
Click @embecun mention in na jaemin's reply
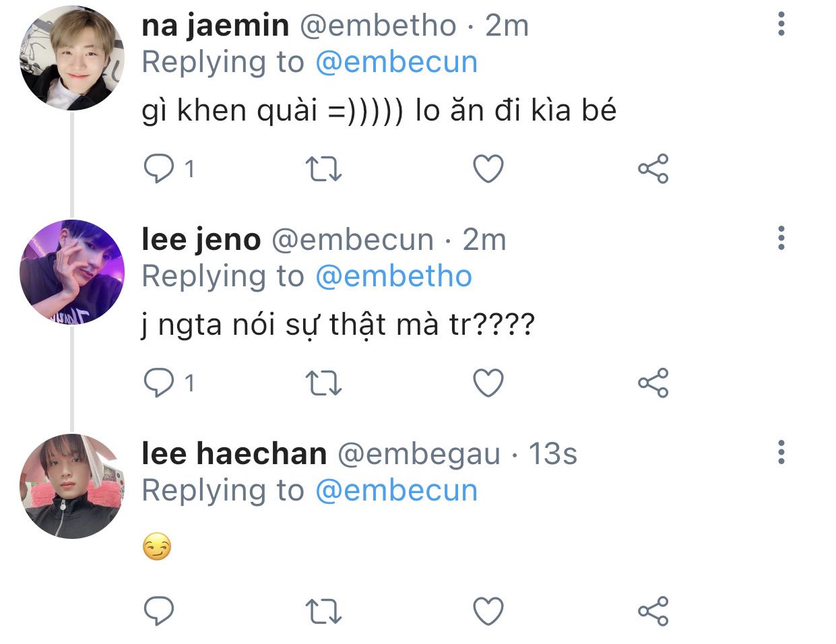(x=396, y=63)
